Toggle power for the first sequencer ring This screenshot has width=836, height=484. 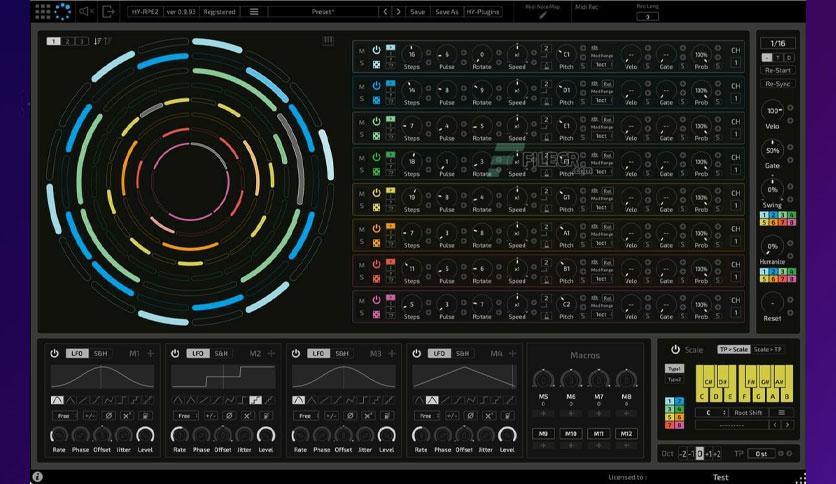[376, 50]
